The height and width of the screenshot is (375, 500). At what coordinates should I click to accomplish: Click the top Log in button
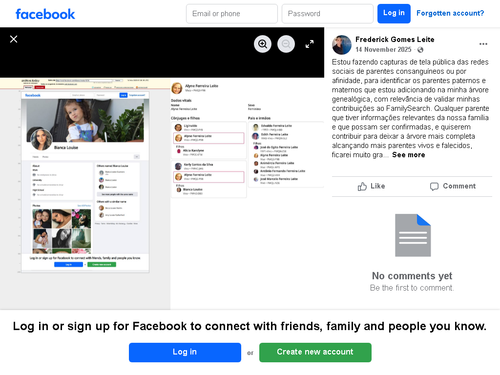pos(394,13)
